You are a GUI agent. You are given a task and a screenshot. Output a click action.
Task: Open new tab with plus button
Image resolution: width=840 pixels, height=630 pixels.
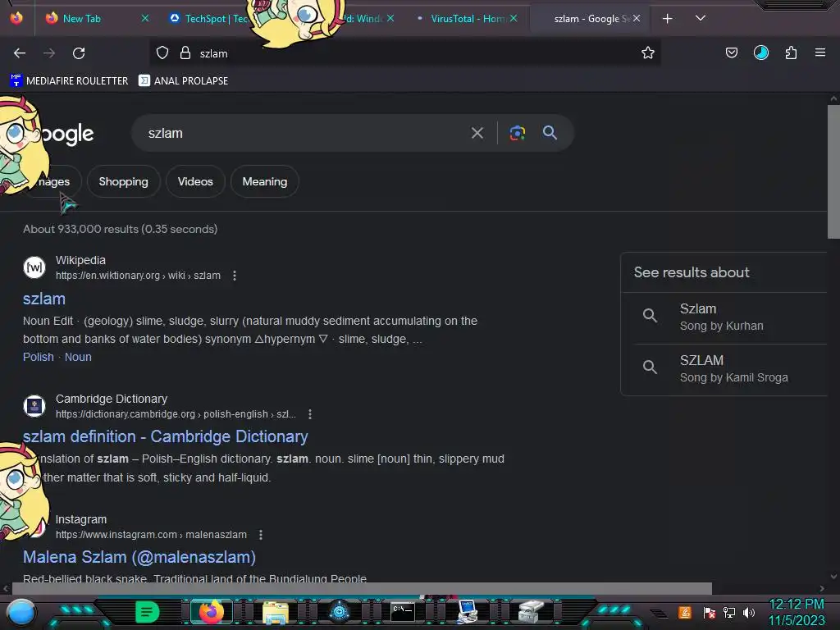[668, 19]
